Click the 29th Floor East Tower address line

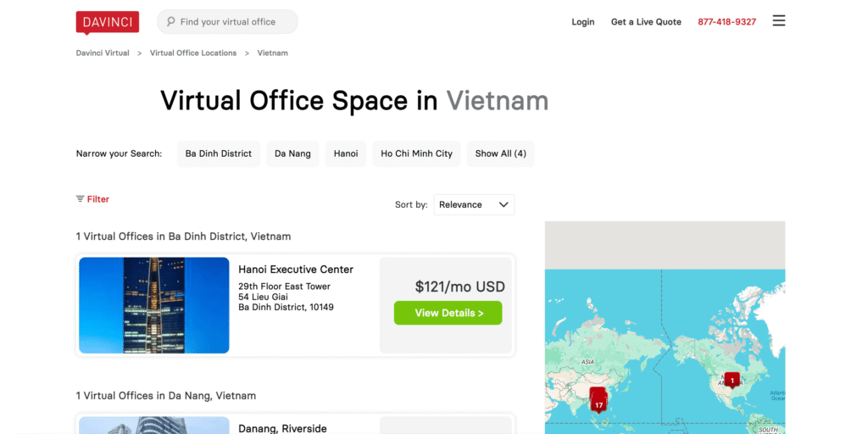(x=284, y=287)
